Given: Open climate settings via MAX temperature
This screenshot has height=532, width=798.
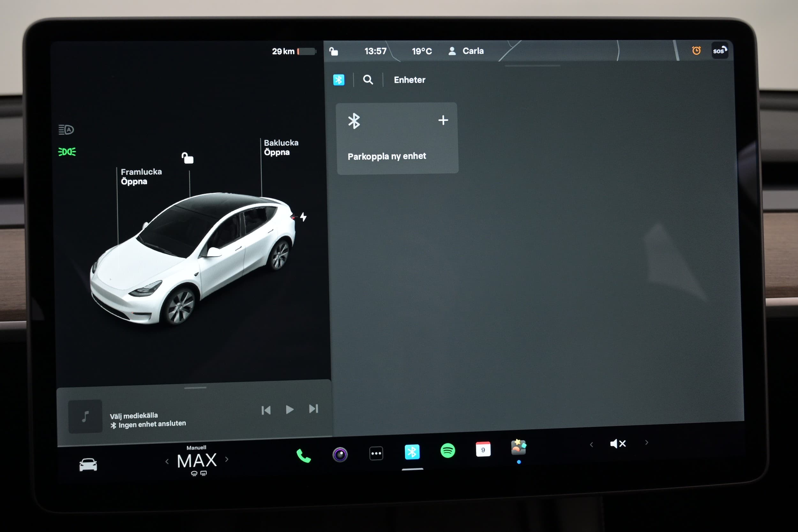Looking at the screenshot, I should 197,461.
